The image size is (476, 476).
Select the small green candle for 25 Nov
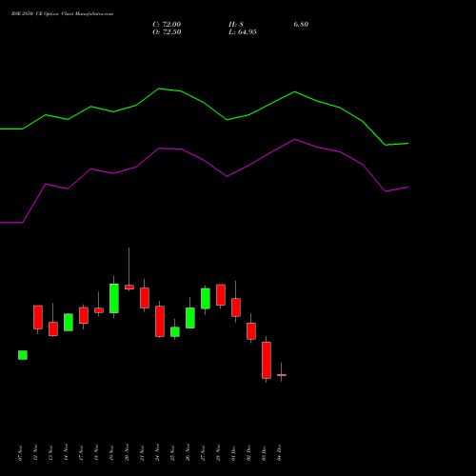click(x=175, y=331)
